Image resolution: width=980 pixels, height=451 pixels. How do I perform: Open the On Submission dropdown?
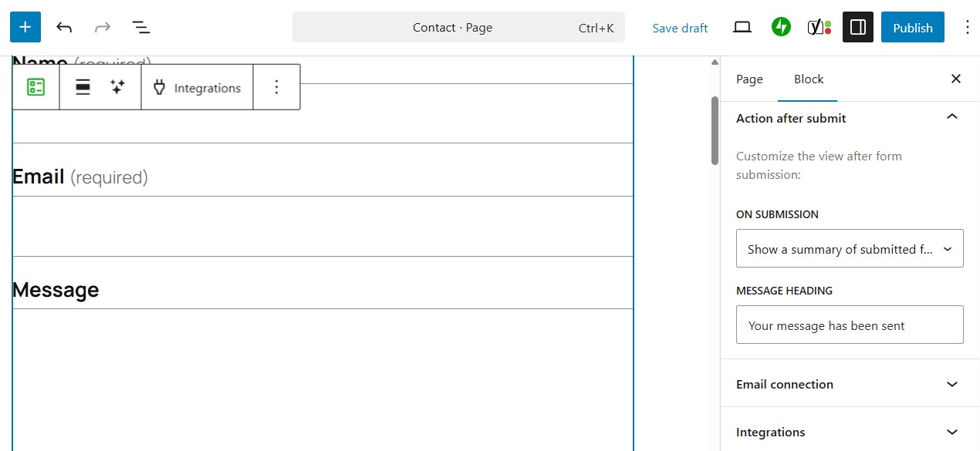pos(849,248)
